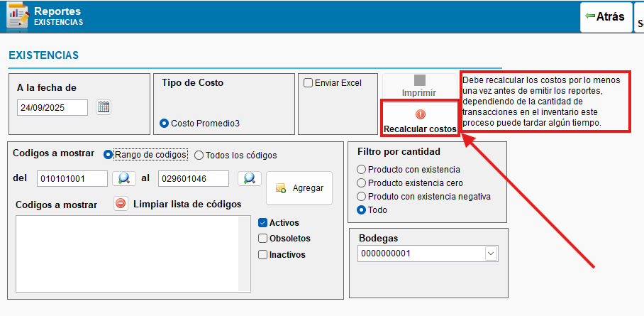The width and height of the screenshot is (644, 316).
Task: Click the del code field 010101001
Action: [x=72, y=178]
